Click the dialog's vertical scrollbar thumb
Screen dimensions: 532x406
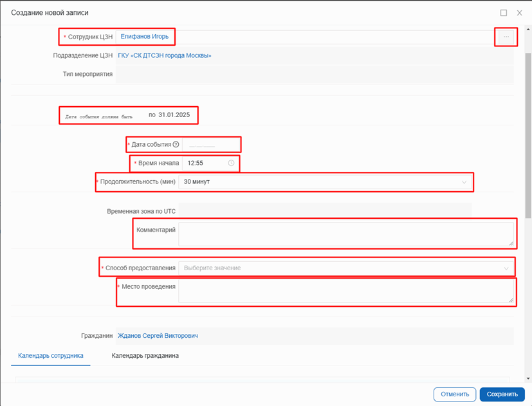click(x=528, y=129)
